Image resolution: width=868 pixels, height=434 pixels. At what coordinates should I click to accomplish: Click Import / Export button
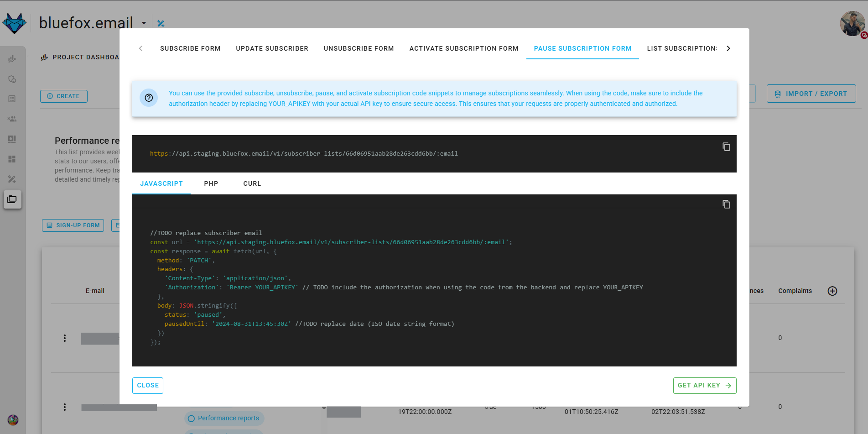point(811,94)
